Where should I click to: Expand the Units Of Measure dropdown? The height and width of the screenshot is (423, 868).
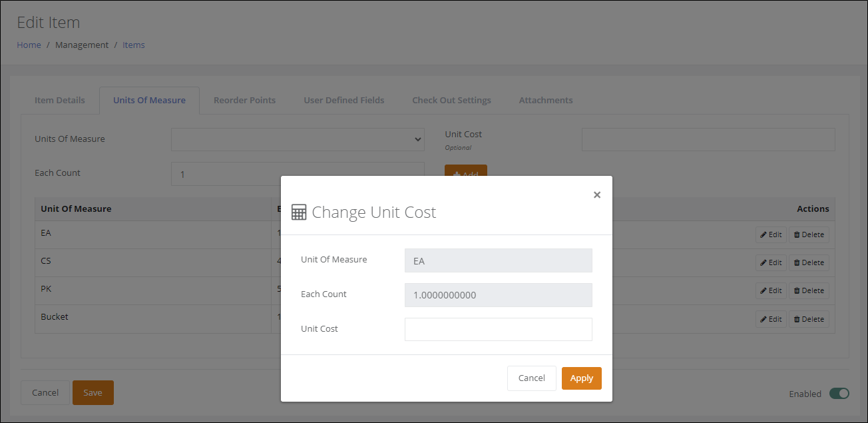pyautogui.click(x=298, y=139)
